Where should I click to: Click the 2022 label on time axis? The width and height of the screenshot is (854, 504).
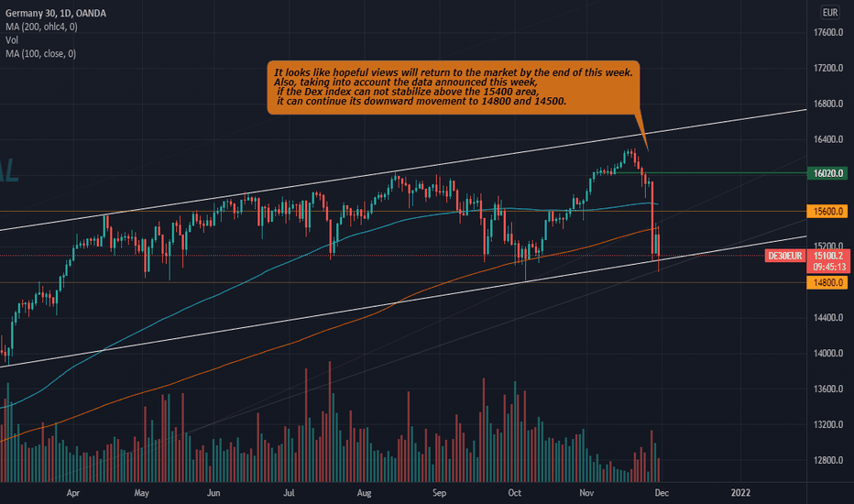tap(740, 493)
